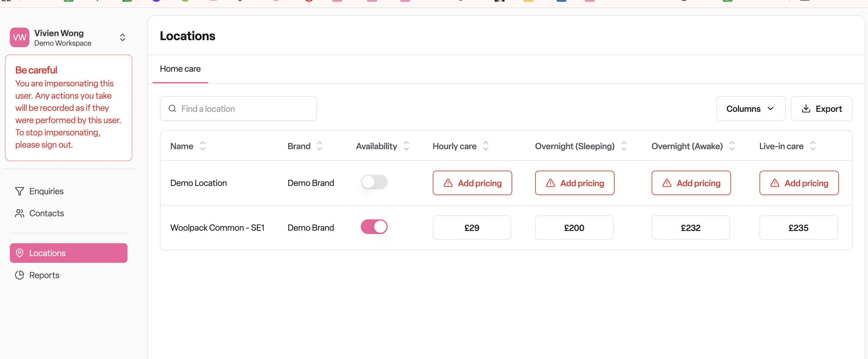Sort by Live-in care column

(813, 146)
